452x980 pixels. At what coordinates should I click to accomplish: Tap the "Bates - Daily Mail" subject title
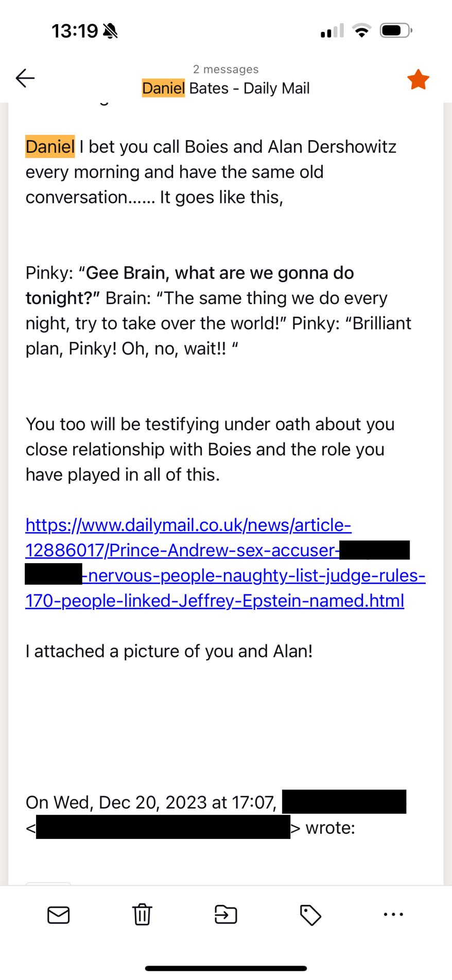[x=249, y=88]
